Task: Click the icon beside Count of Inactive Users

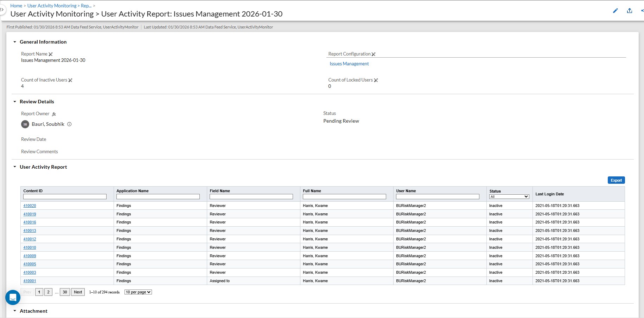Action: coord(70,80)
